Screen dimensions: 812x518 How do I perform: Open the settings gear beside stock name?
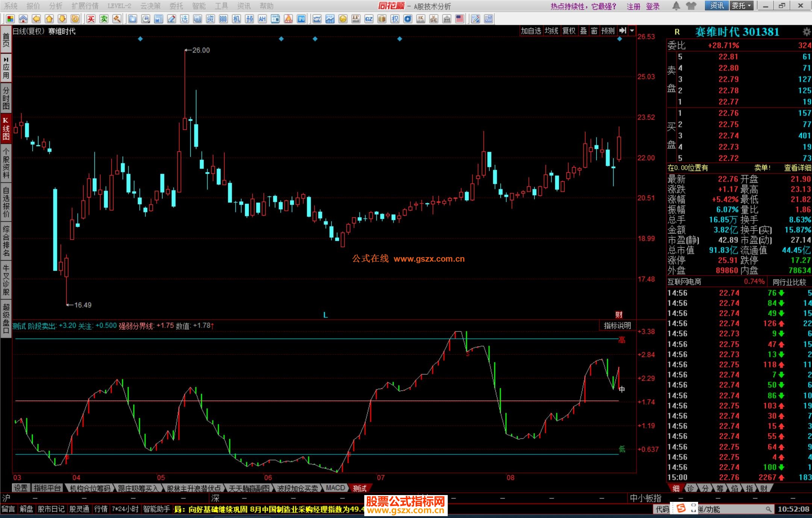[x=806, y=32]
